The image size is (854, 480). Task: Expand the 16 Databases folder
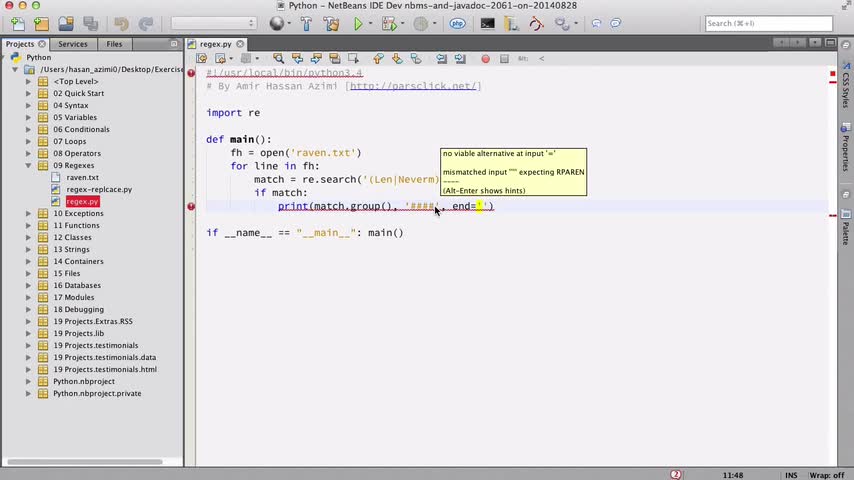28,285
